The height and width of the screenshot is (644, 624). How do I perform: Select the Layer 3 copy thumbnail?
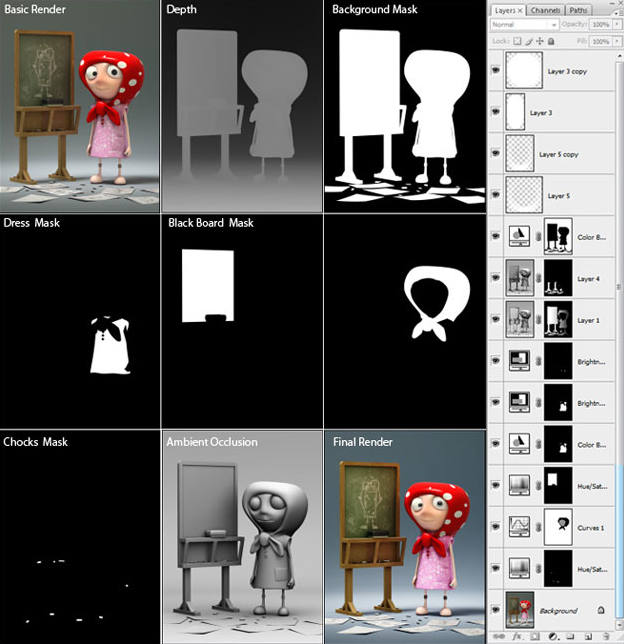tap(524, 70)
